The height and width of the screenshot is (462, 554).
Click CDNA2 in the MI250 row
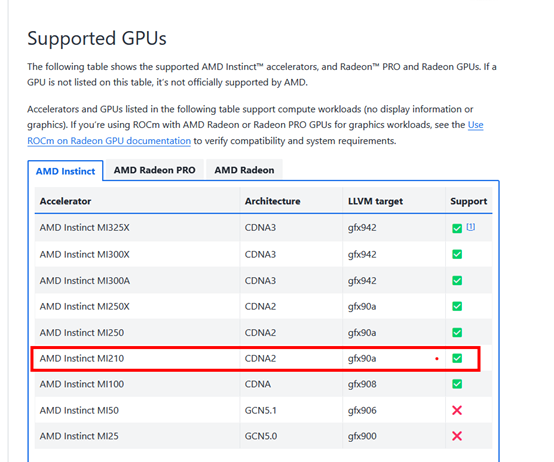(260, 333)
